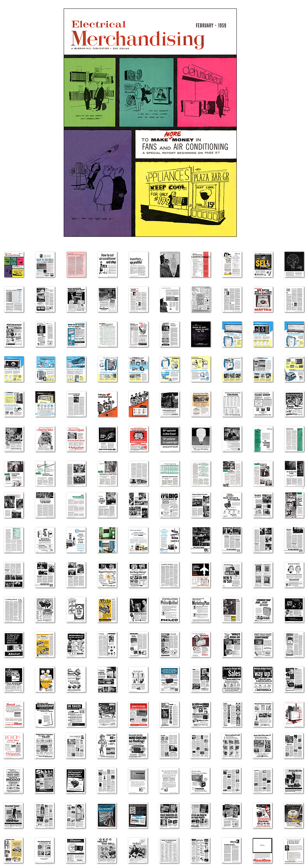Open the Olympic ad page thumbnail
307x868 pixels.
(x=76, y=851)
